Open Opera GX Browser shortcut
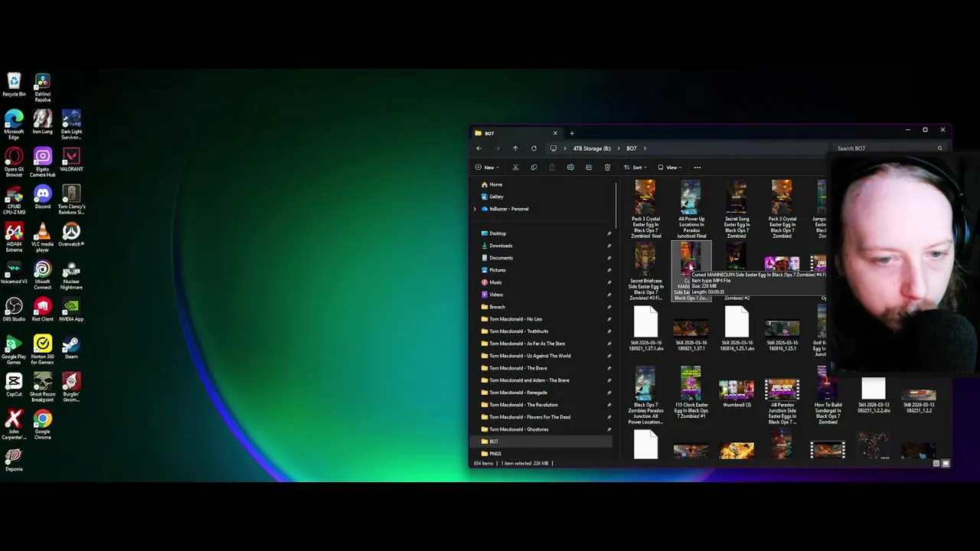Image resolution: width=980 pixels, height=551 pixels. [x=14, y=162]
